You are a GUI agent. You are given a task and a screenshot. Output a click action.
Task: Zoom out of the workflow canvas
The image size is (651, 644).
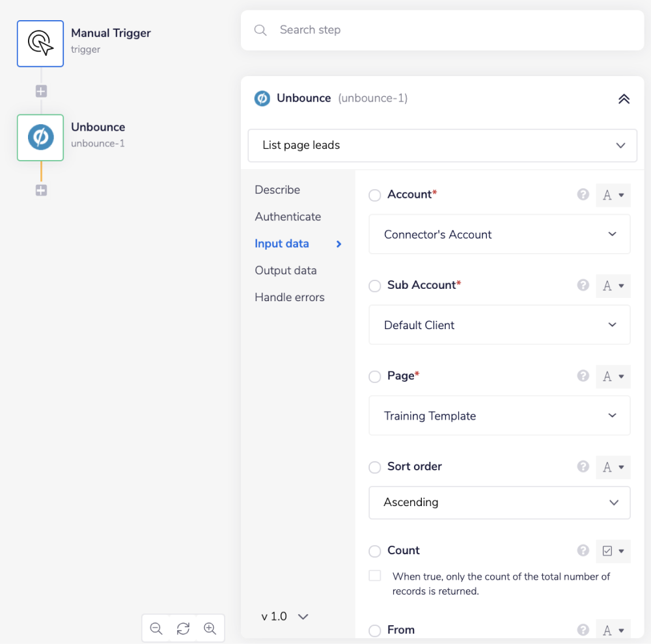pyautogui.click(x=156, y=628)
